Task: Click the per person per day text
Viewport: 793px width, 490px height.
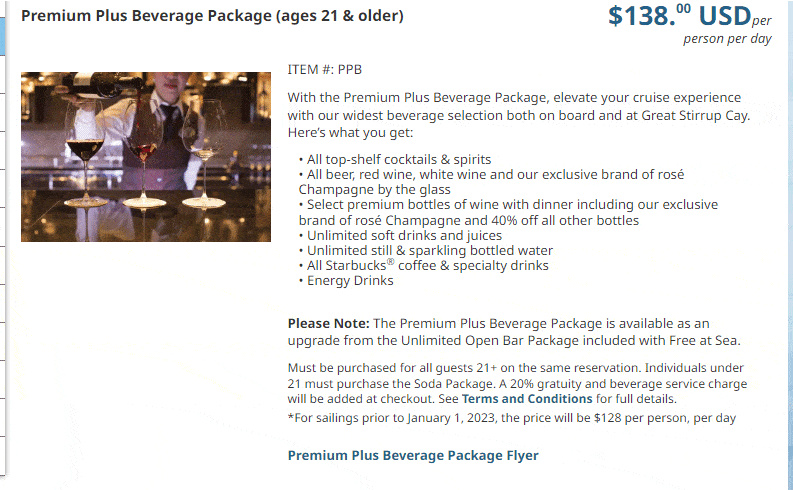Action: tap(728, 38)
